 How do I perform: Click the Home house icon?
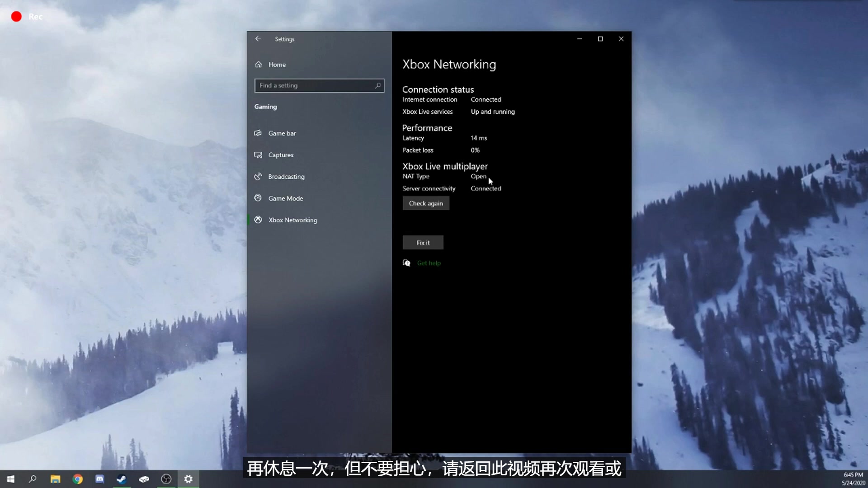(259, 65)
